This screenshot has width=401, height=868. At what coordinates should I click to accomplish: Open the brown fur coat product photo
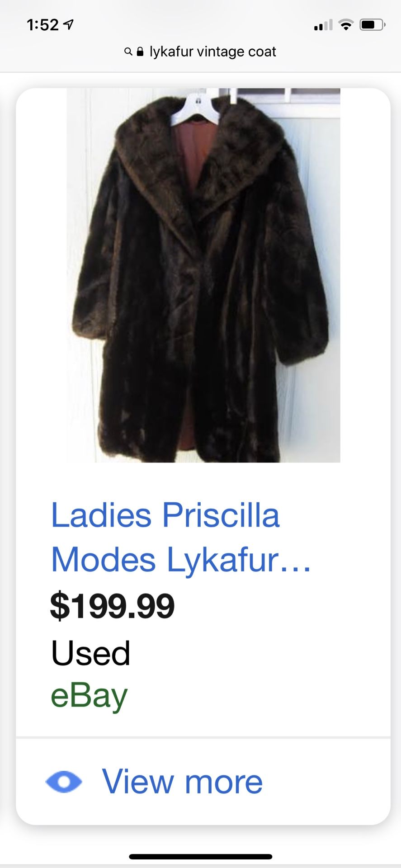click(203, 275)
